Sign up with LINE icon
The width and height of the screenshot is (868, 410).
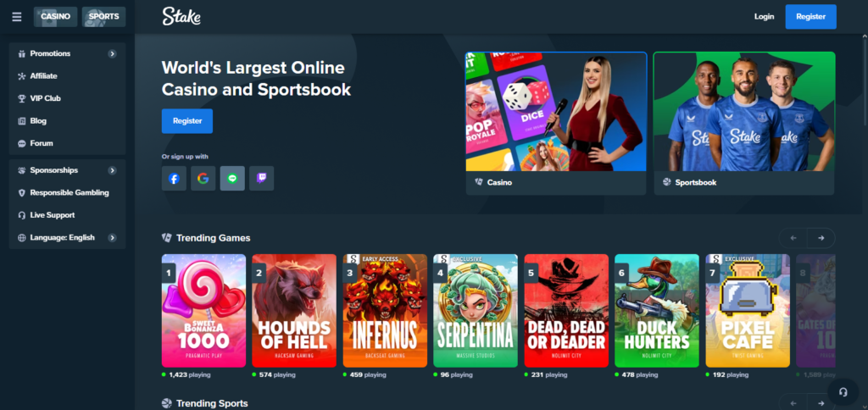232,179
